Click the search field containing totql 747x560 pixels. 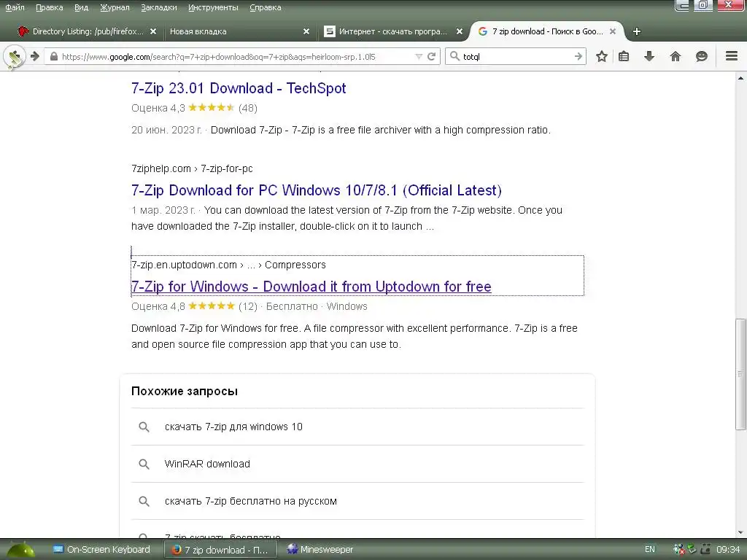pyautogui.click(x=517, y=56)
